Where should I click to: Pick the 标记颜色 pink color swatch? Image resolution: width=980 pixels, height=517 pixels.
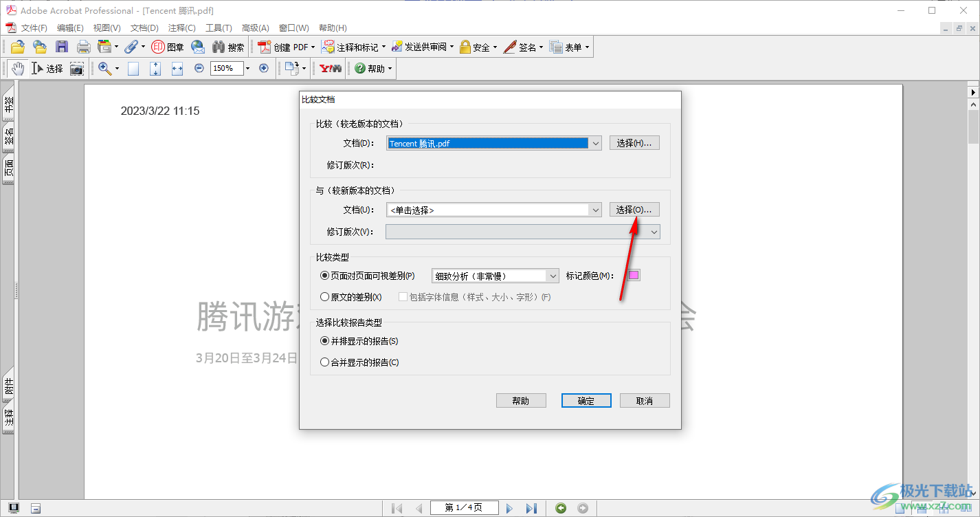click(x=633, y=276)
